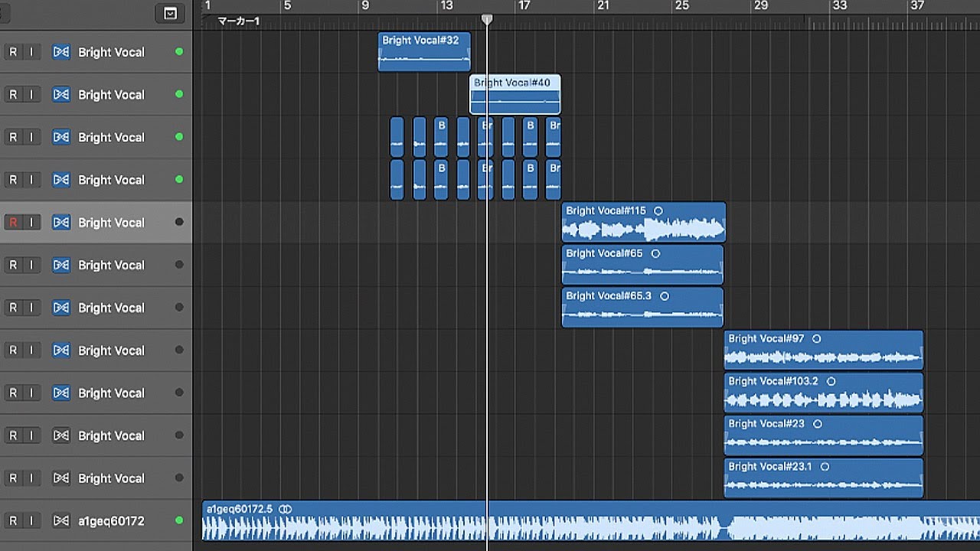
Task: Turn on the grey power dot on Bright Vocal#65 track
Action: pos(179,265)
